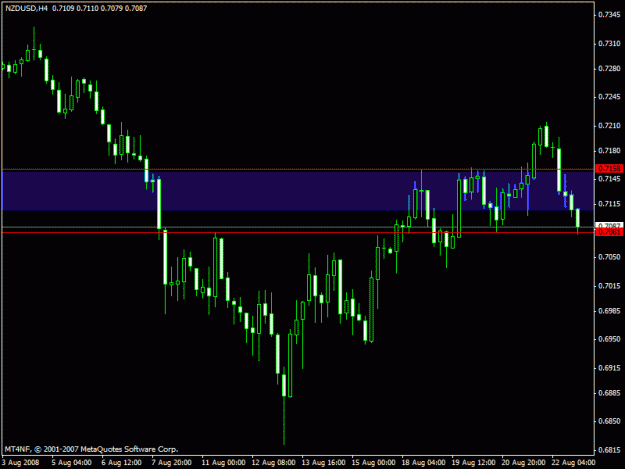The width and height of the screenshot is (625, 469).
Task: Select the red 0.7081 price tag
Action: (x=609, y=232)
